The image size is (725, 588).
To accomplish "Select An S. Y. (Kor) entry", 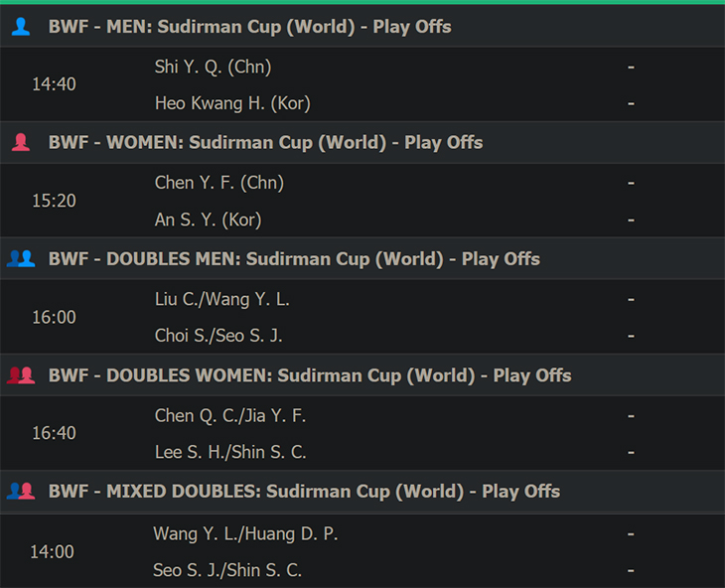I will tap(209, 220).
